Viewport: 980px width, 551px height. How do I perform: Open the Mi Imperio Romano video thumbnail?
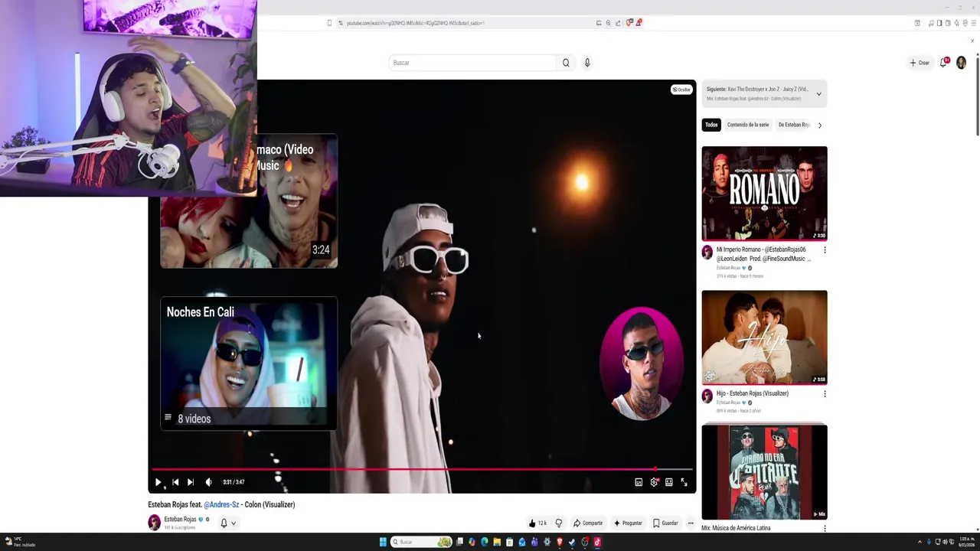pos(764,193)
